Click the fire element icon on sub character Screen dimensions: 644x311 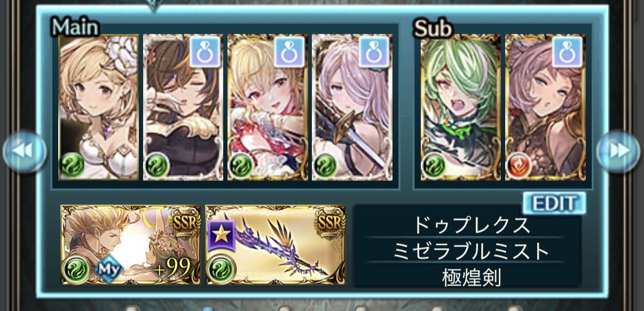pyautogui.click(x=519, y=165)
